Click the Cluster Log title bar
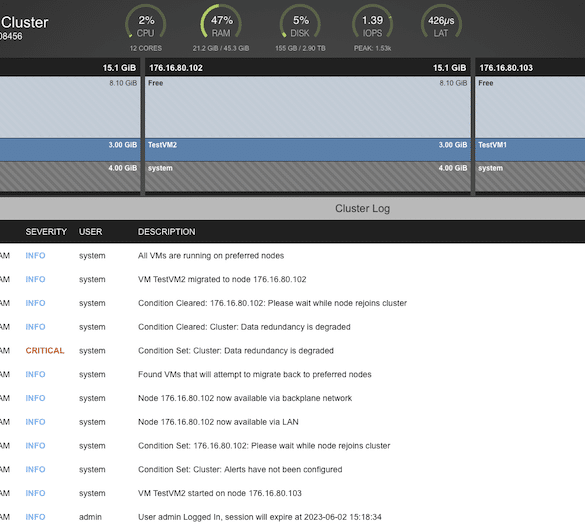Image resolution: width=585 pixels, height=524 pixels. tap(292, 208)
